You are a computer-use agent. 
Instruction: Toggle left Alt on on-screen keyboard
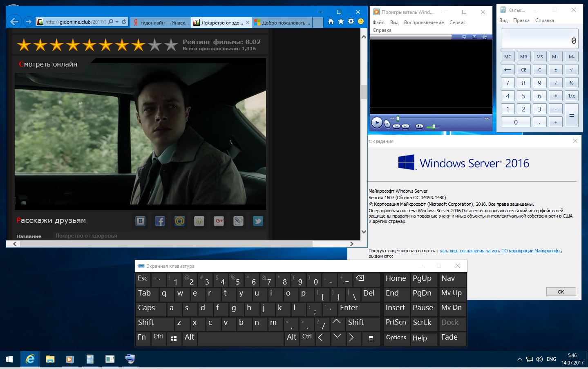[190, 339]
